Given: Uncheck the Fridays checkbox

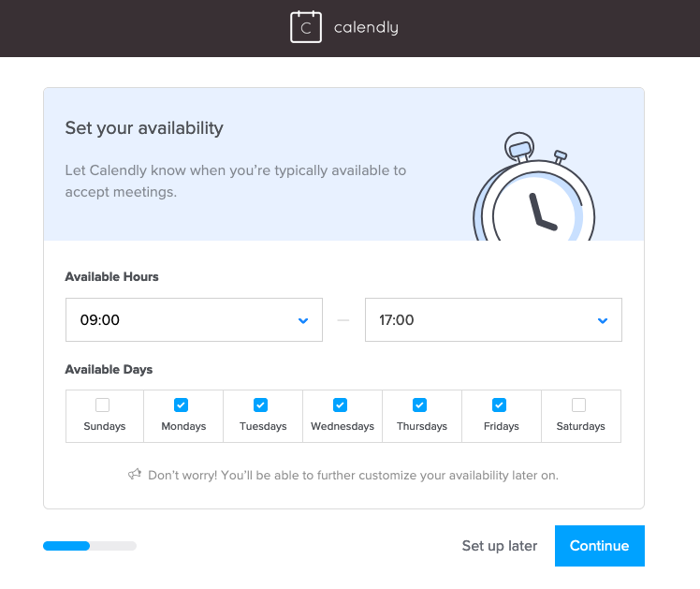Looking at the screenshot, I should 499,405.
